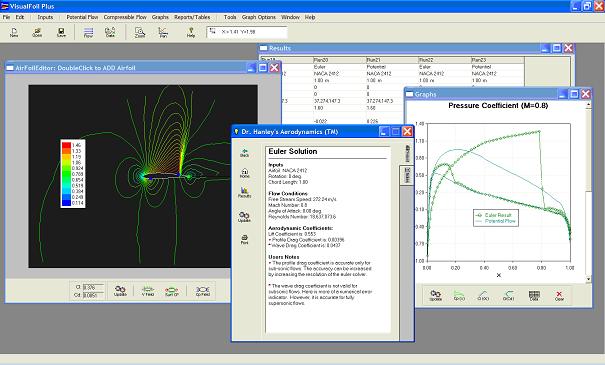The height and width of the screenshot is (365, 605).
Task: Click the X Y coordinate readout box
Action: [x=247, y=32]
